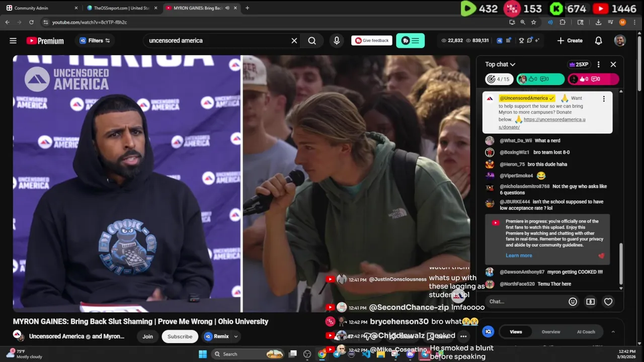Join the Uncensored America channel

147,336
